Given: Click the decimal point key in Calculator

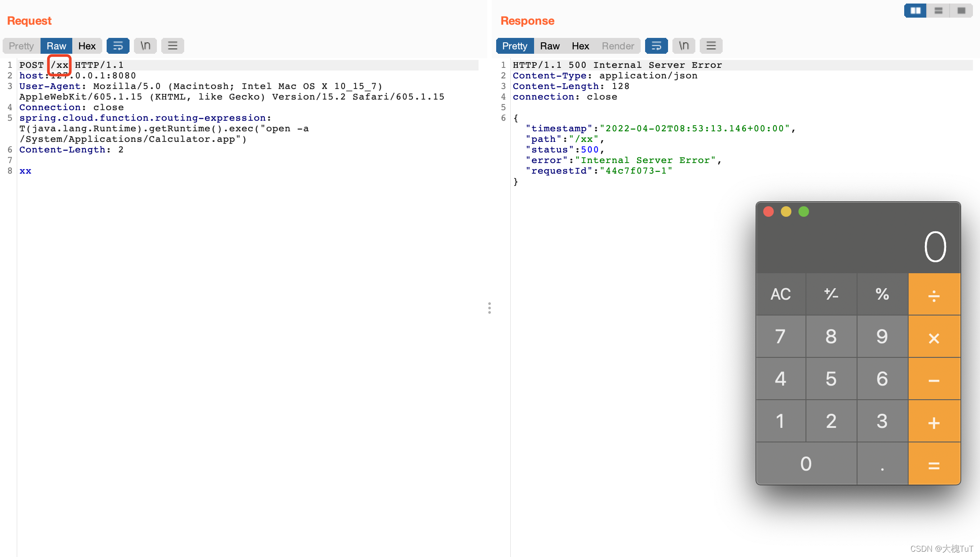Looking at the screenshot, I should tap(882, 464).
